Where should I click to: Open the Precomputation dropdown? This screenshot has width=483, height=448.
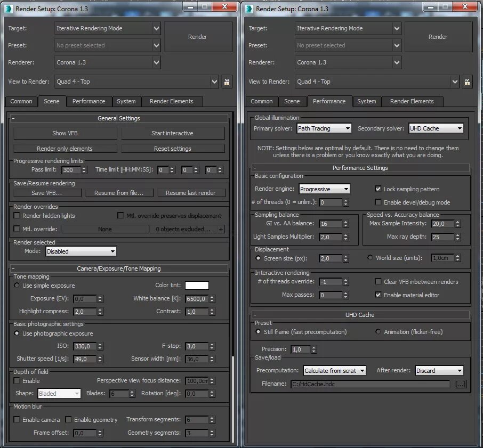click(x=334, y=371)
